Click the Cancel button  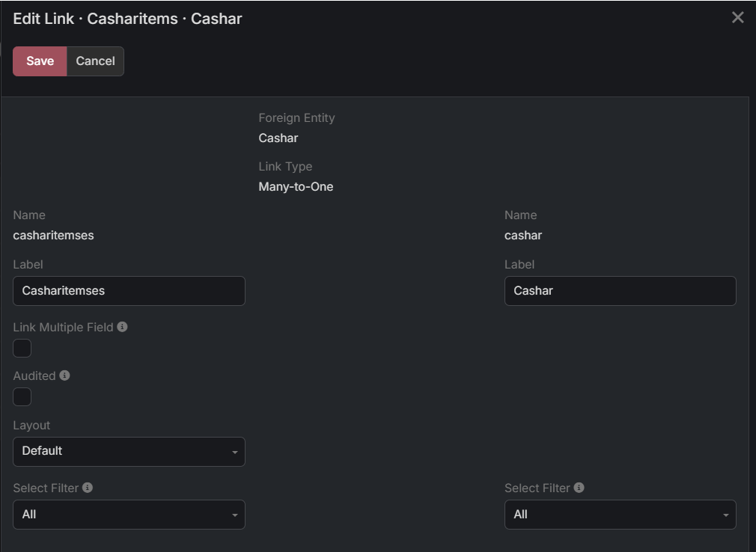point(95,61)
